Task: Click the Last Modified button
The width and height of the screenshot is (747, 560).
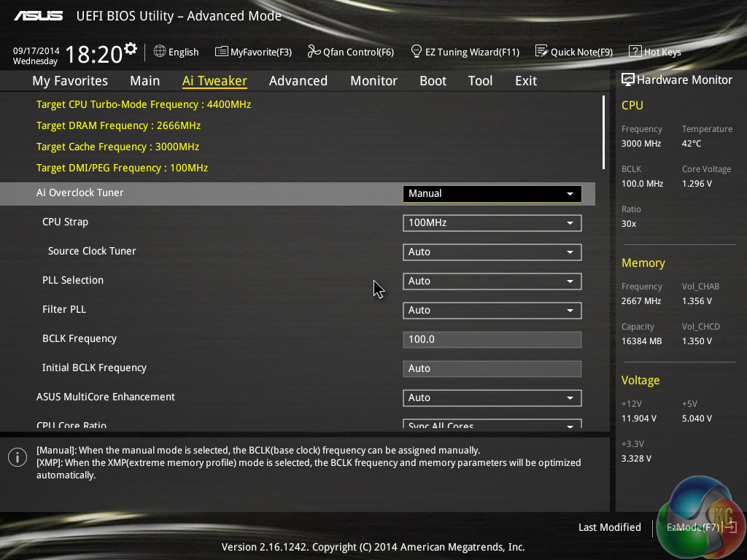Action: coord(609,527)
